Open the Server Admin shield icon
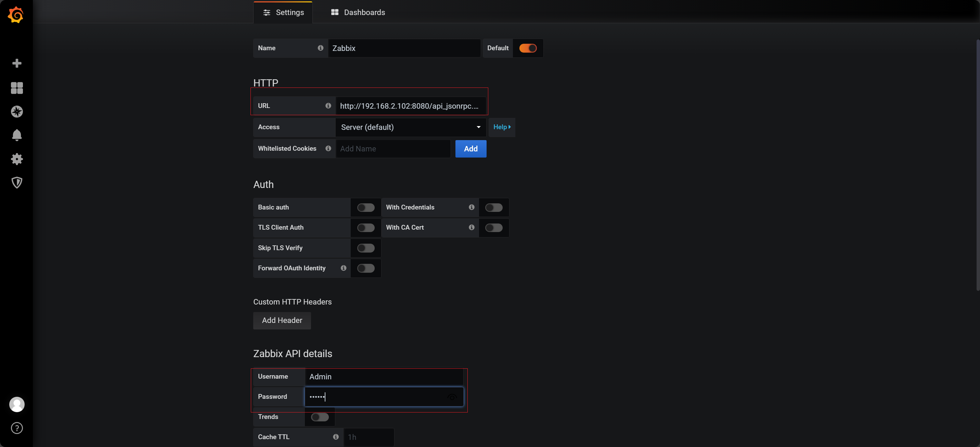980x447 pixels. tap(17, 183)
